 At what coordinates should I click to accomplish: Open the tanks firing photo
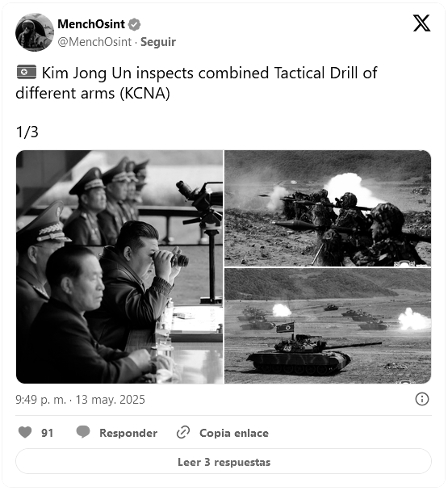tap(328, 326)
